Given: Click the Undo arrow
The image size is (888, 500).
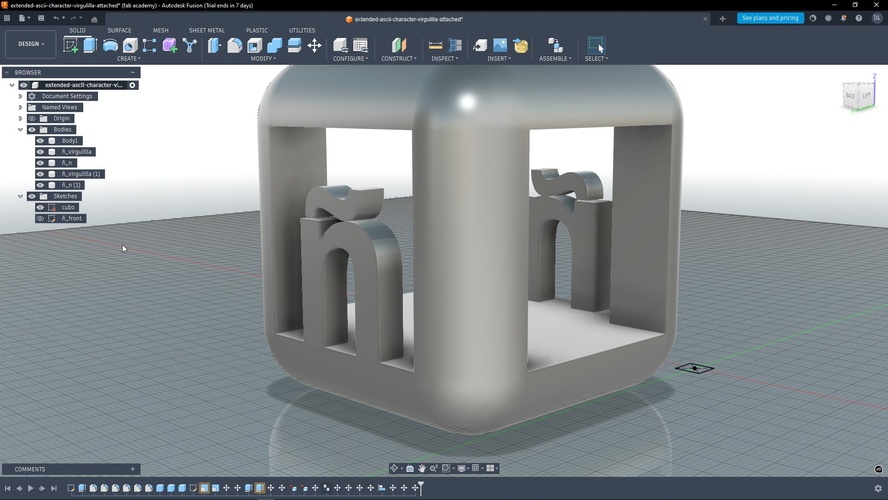Looking at the screenshot, I should point(56,18).
